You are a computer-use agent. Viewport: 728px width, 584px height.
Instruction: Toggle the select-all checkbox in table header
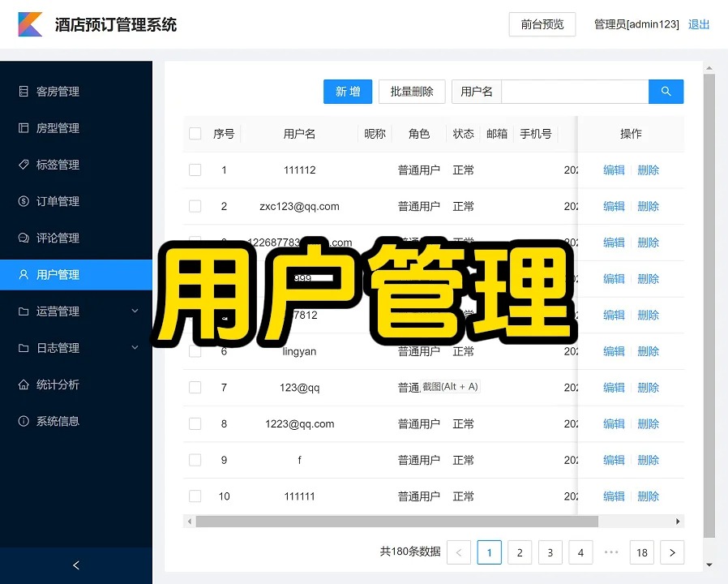(195, 134)
